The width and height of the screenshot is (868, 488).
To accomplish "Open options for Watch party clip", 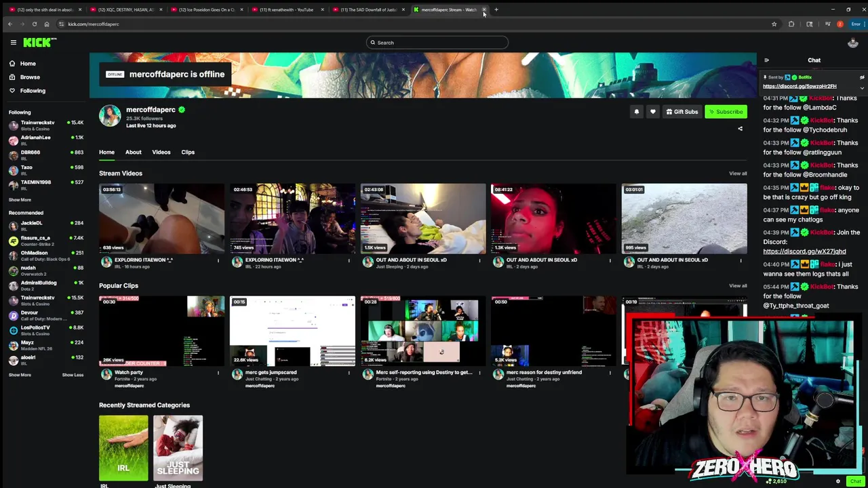I will [x=218, y=373].
